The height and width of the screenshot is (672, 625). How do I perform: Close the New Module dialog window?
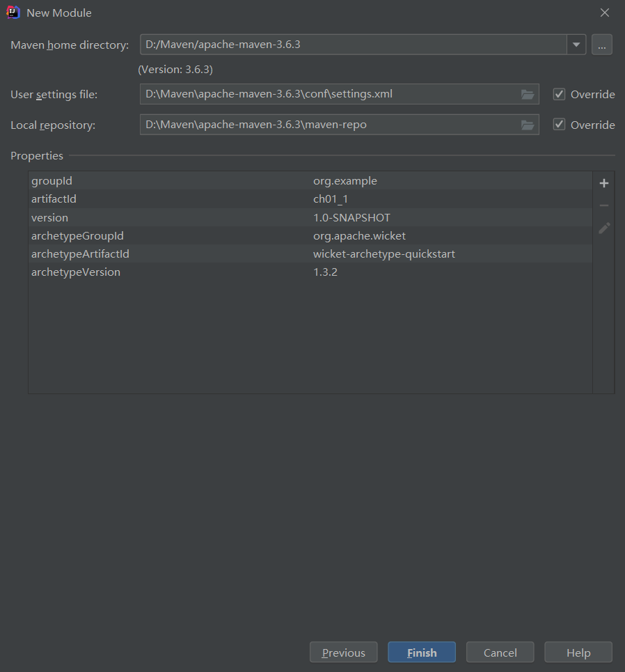coord(604,13)
